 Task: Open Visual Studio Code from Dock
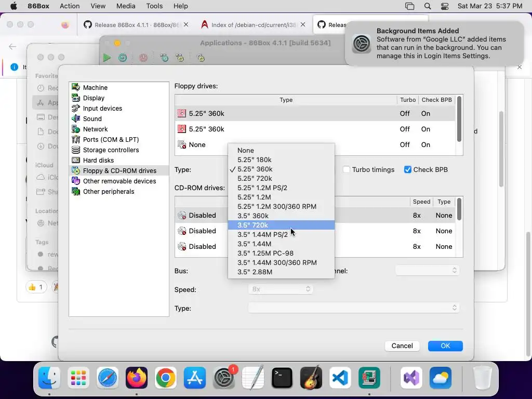point(340,378)
